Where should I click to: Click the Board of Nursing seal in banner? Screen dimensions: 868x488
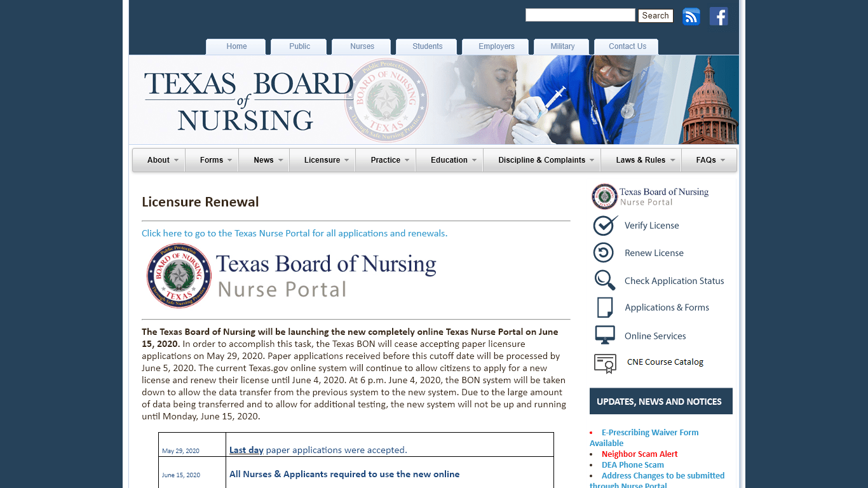click(386, 100)
